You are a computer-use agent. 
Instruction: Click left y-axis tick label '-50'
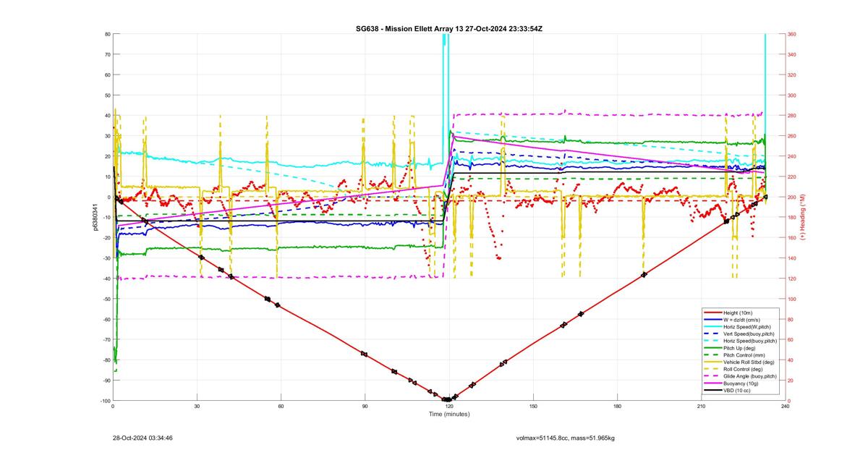[105, 299]
